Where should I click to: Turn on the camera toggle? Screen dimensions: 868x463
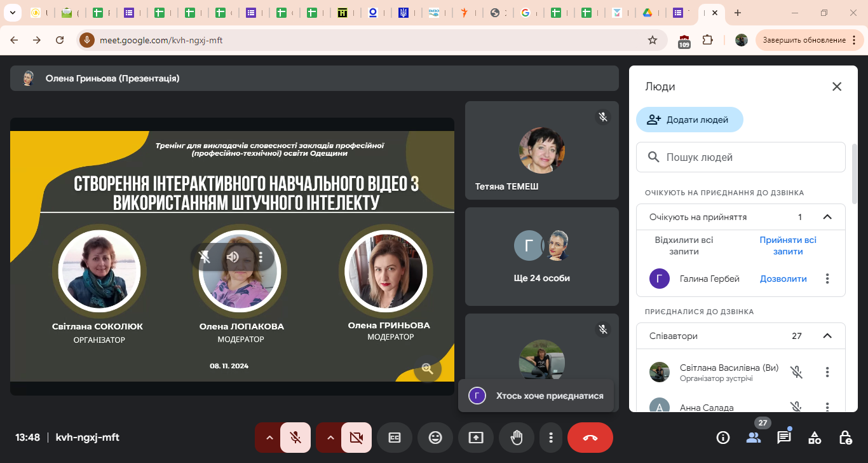(356, 438)
